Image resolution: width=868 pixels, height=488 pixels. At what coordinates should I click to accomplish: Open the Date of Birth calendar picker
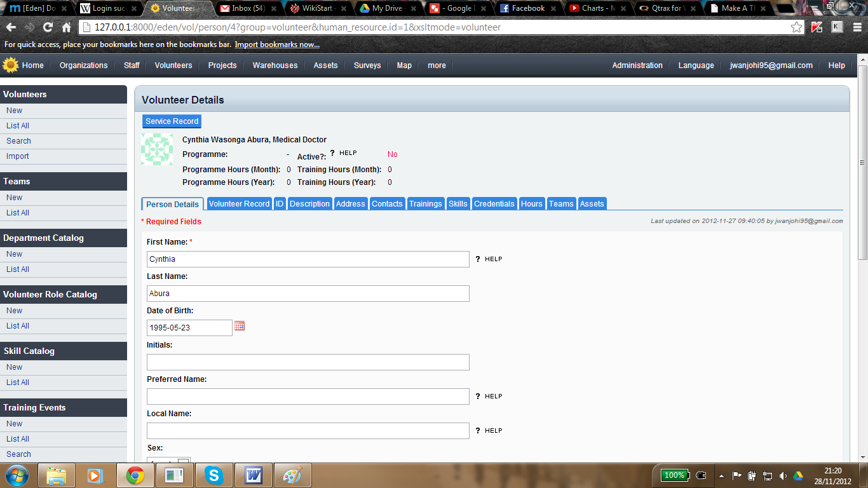click(240, 326)
